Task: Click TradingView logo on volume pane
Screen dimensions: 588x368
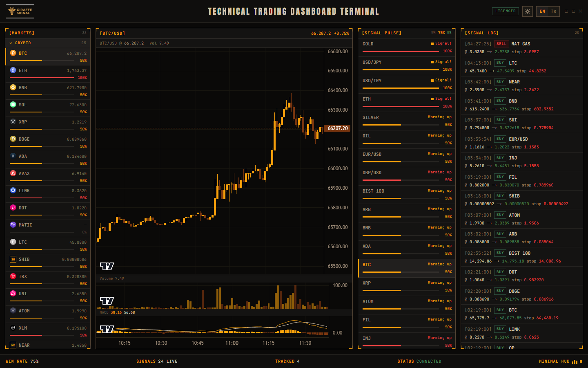Action: [x=107, y=301]
